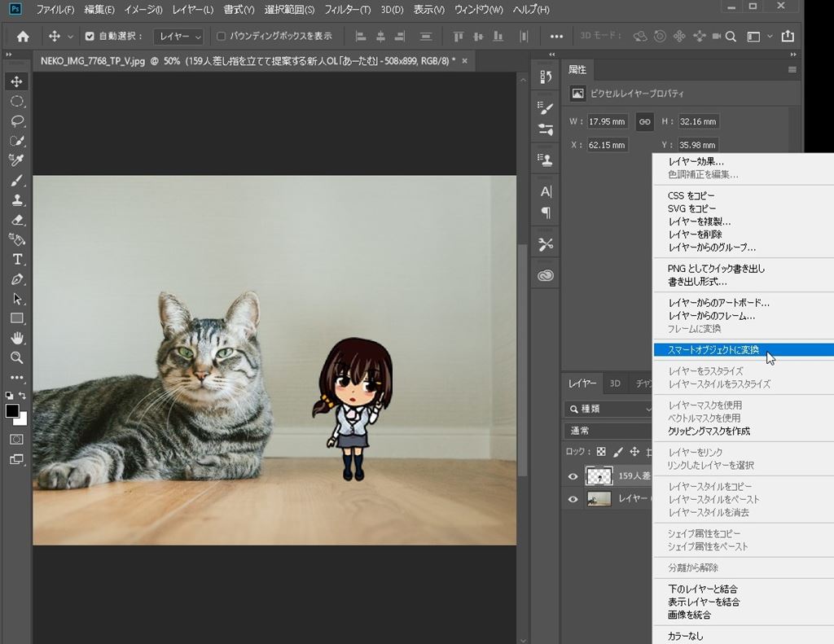The image size is (834, 644).
Task: Open the レイヤー auto-select target dropdown
Action: tap(178, 37)
